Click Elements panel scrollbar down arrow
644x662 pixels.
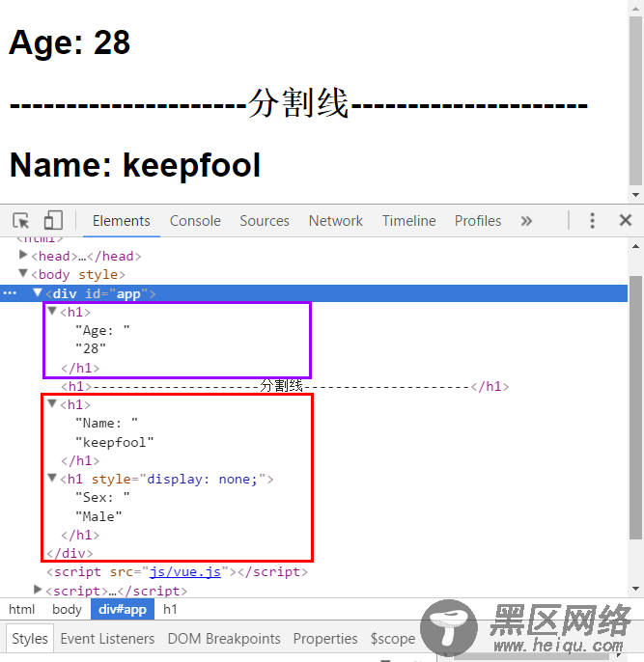click(635, 589)
